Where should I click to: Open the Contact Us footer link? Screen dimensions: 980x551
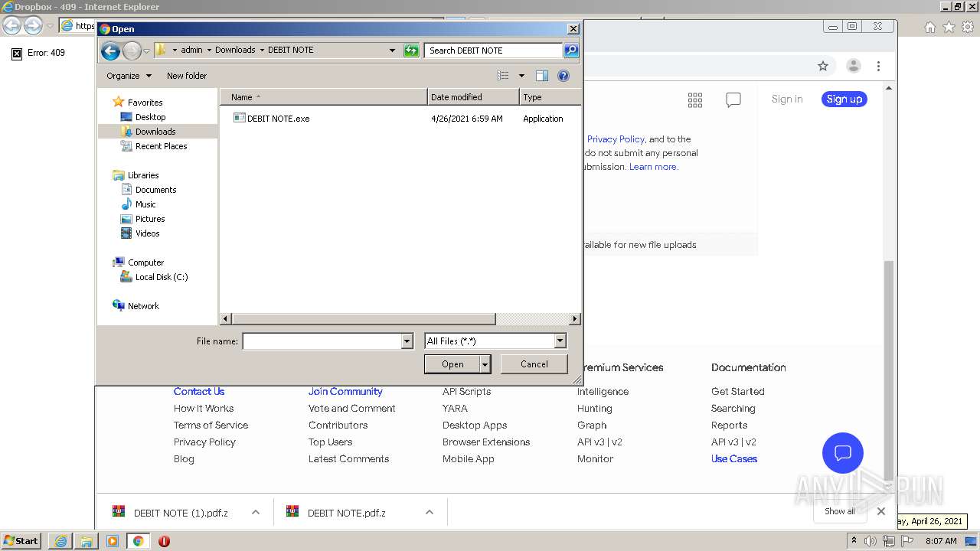[x=199, y=391]
